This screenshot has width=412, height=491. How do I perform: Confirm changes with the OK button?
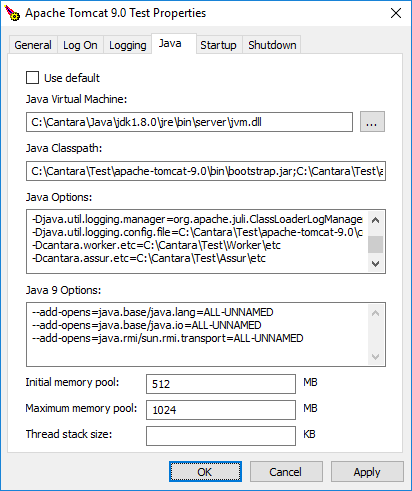point(205,472)
